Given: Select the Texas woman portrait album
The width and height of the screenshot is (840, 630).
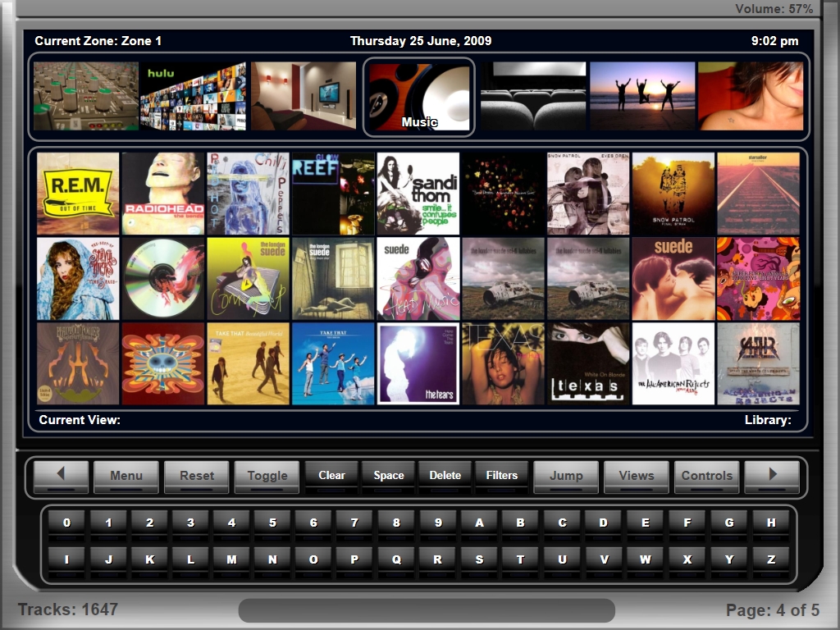Looking at the screenshot, I should point(504,363).
